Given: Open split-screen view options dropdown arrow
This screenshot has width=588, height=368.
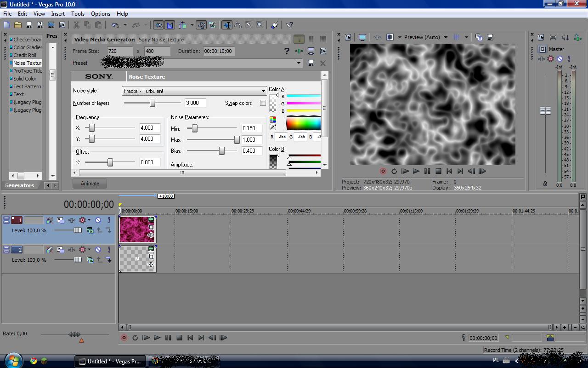Looking at the screenshot, I should [x=400, y=37].
